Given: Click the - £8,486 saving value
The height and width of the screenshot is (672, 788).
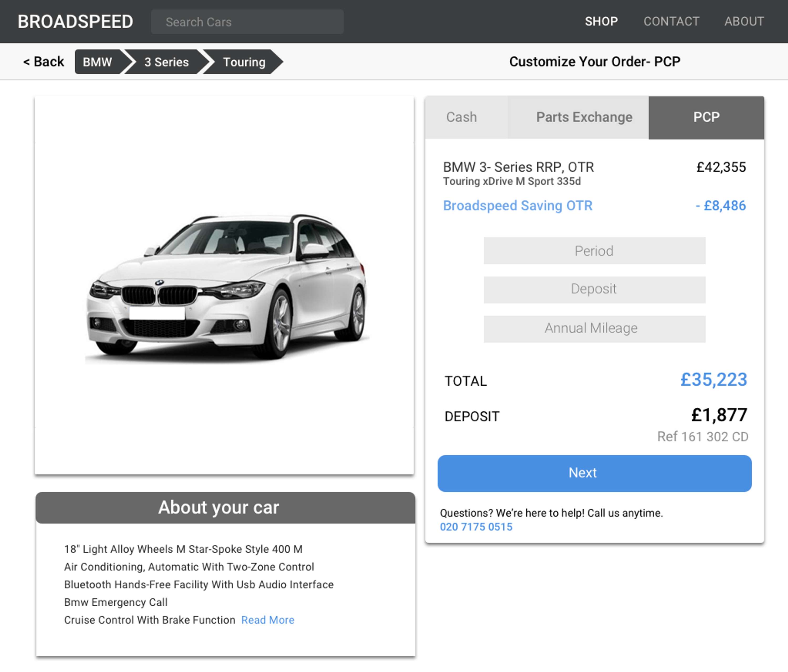Looking at the screenshot, I should point(721,206).
